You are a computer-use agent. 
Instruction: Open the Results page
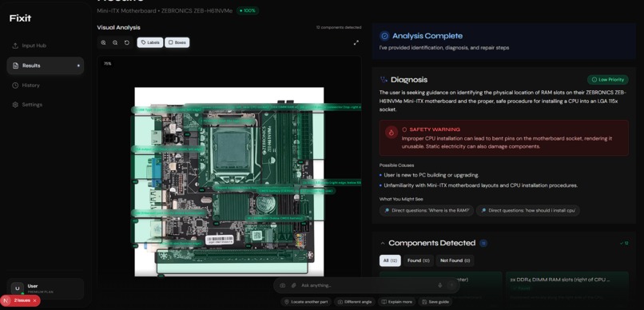[x=46, y=66]
